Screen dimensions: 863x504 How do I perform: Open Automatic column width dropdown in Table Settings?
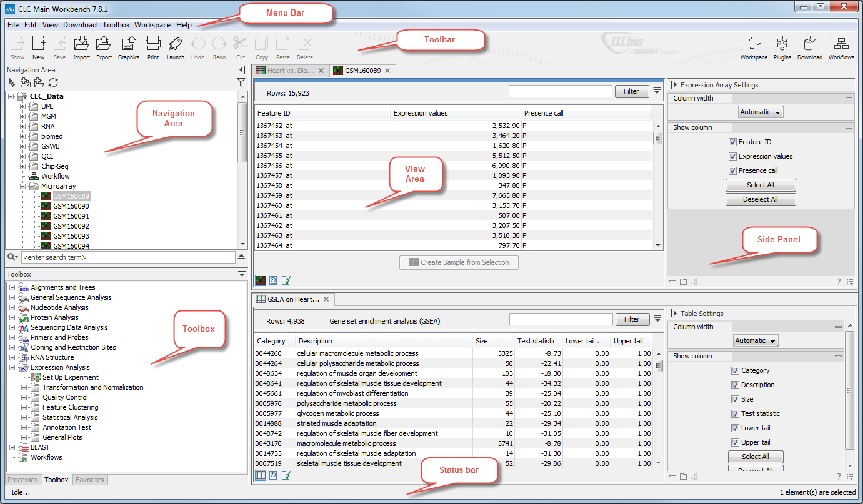(x=756, y=341)
